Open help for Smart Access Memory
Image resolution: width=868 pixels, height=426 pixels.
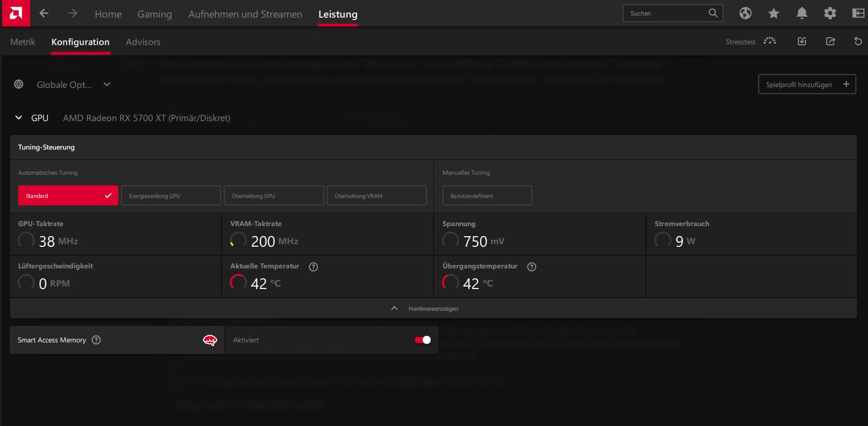[96, 340]
